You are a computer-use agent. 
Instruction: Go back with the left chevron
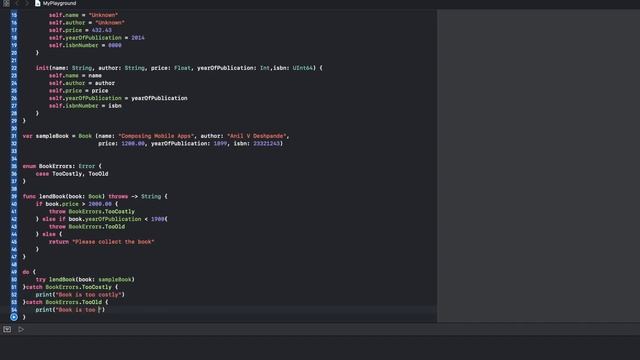tap(18, 3)
